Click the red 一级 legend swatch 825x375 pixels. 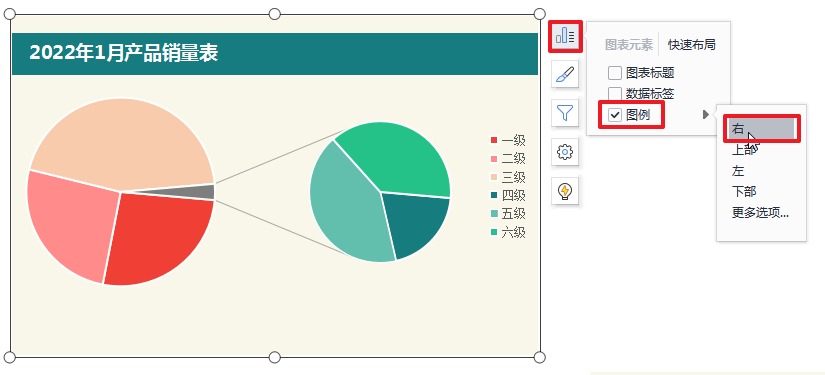click(x=494, y=140)
